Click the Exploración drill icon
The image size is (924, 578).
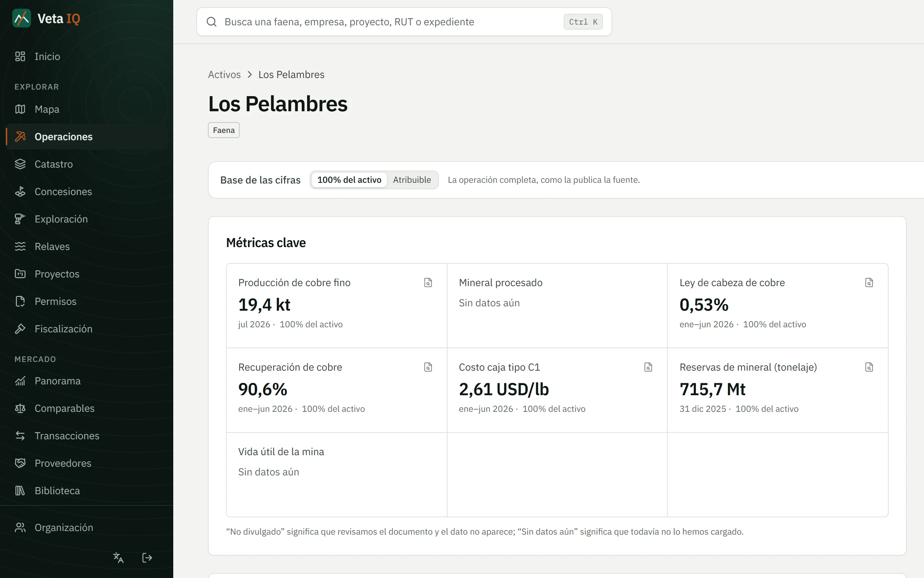click(x=20, y=219)
